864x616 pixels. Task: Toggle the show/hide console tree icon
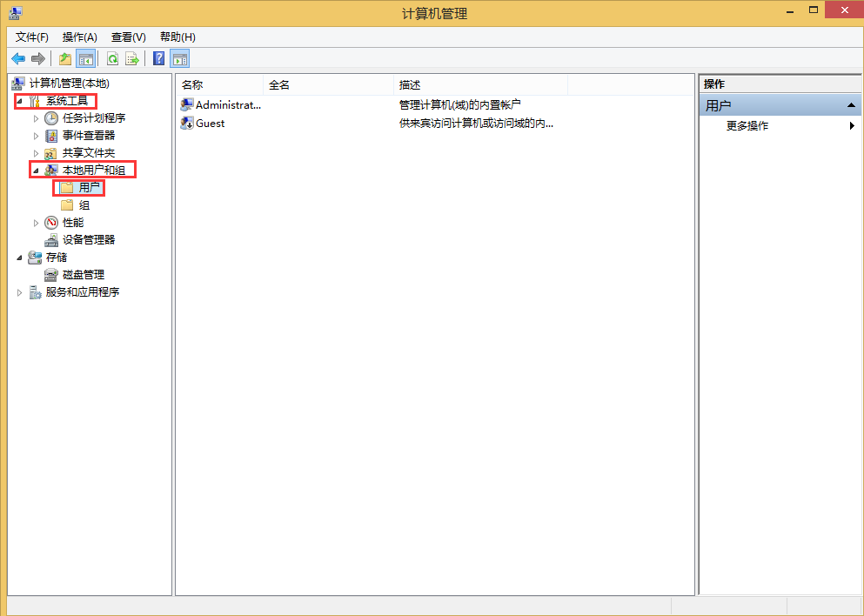point(86,58)
